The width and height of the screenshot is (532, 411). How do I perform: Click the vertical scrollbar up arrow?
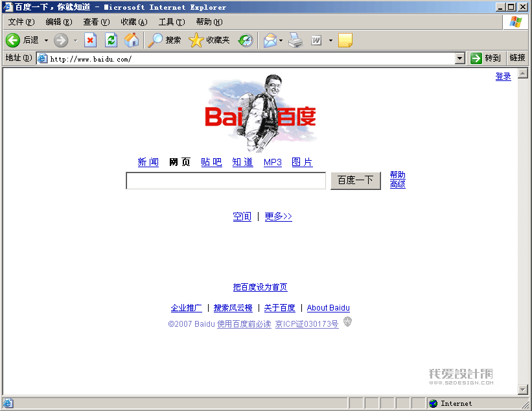tap(523, 73)
